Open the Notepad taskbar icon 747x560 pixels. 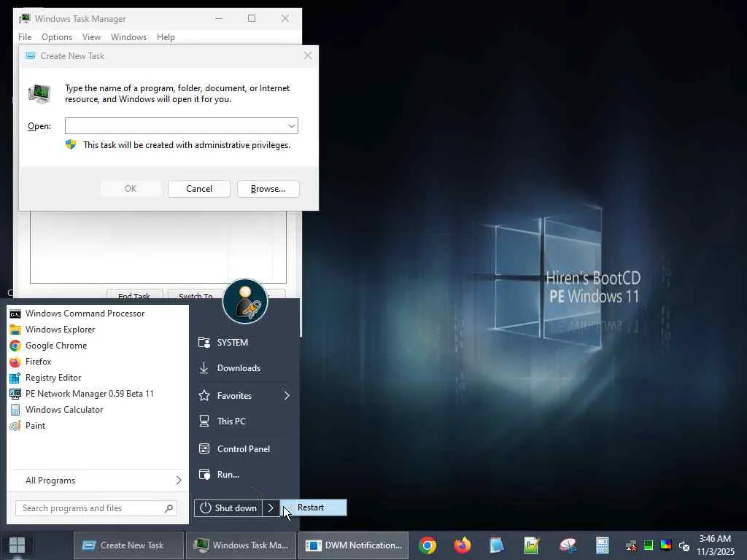click(x=496, y=545)
